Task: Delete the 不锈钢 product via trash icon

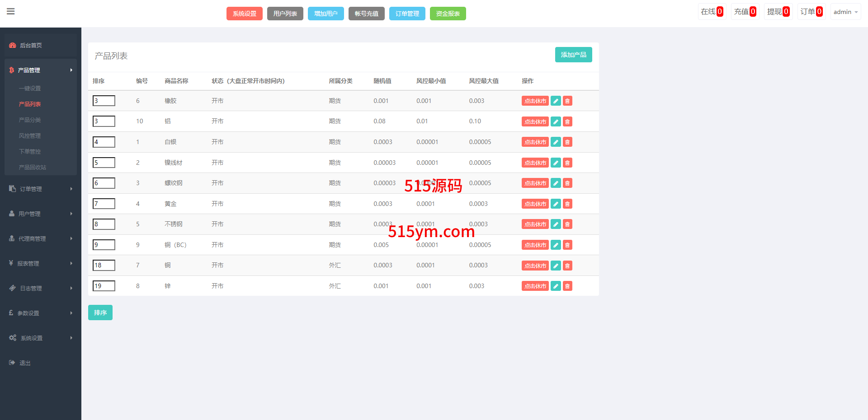Action: click(567, 224)
